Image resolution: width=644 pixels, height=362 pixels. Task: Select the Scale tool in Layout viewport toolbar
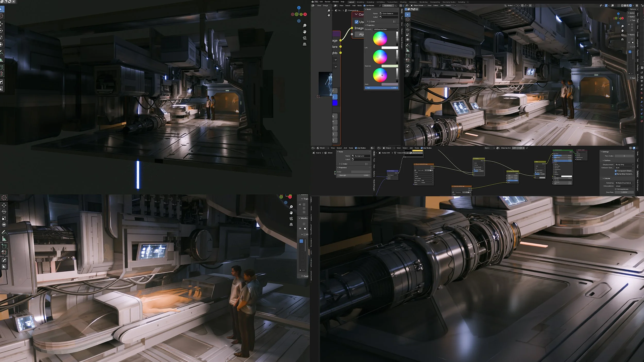pos(408,35)
